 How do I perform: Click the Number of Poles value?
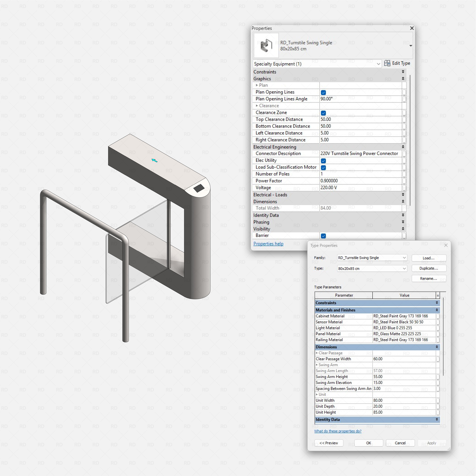click(x=360, y=174)
